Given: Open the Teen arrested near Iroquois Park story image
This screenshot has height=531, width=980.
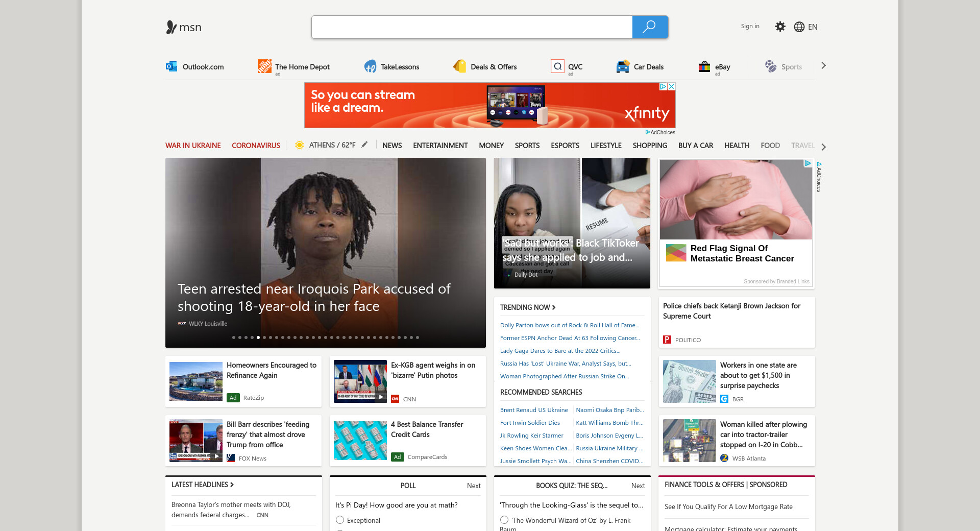Looking at the screenshot, I should pyautogui.click(x=326, y=253).
